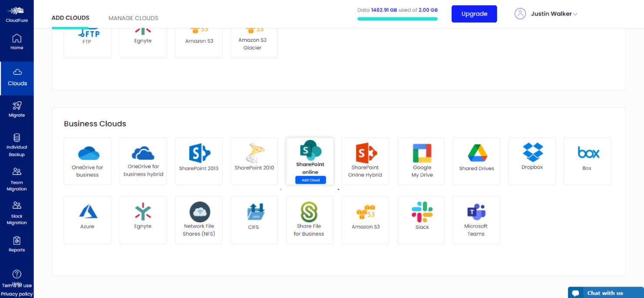Select the ADD CLOUDS tab
The image size is (644, 298).
click(x=70, y=18)
